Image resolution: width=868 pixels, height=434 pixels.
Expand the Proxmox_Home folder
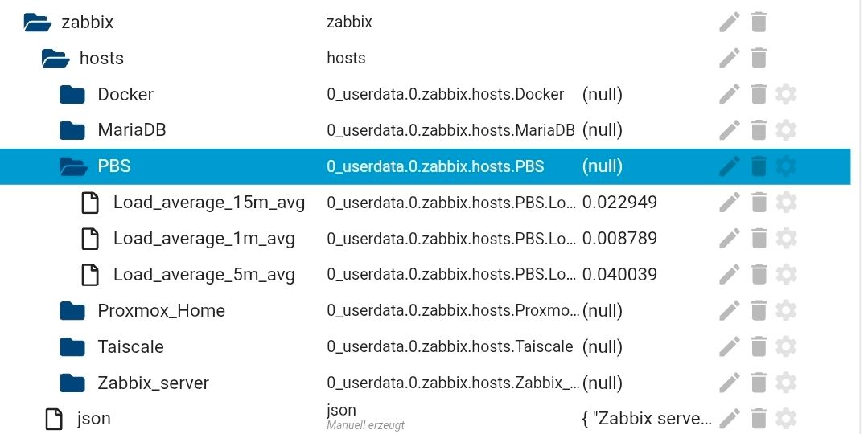click(x=73, y=311)
